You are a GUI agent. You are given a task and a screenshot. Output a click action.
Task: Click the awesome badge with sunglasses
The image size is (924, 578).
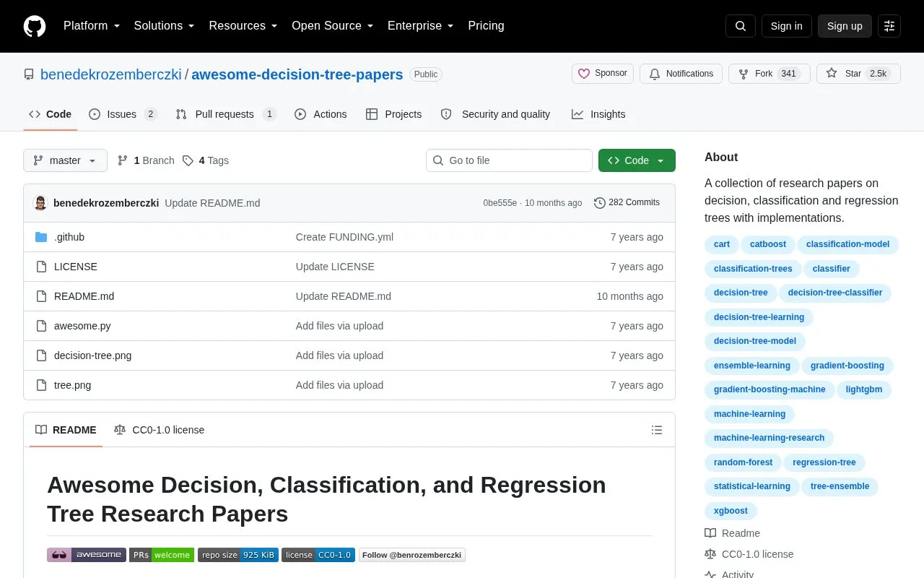pyautogui.click(x=87, y=555)
